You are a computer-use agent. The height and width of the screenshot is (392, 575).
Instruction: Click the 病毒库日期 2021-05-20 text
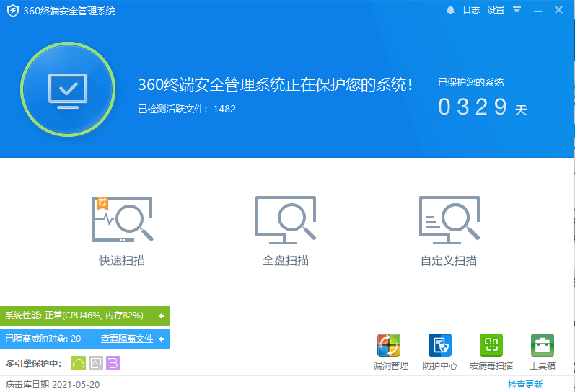(53, 384)
